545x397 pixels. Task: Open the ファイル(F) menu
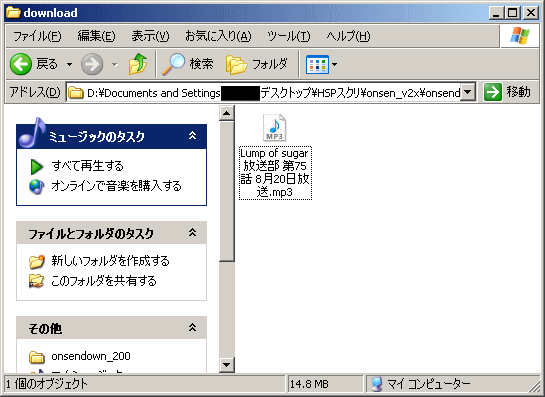point(37,36)
